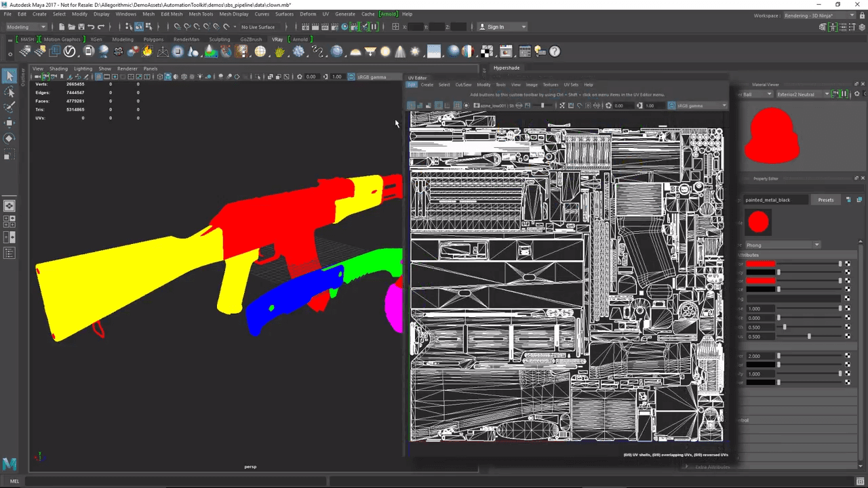Switch to the Sculpting shelf tab
The width and height of the screenshot is (868, 488).
(x=219, y=39)
